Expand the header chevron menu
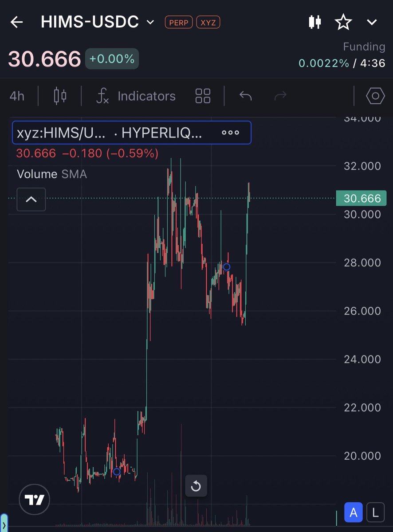 [x=372, y=22]
